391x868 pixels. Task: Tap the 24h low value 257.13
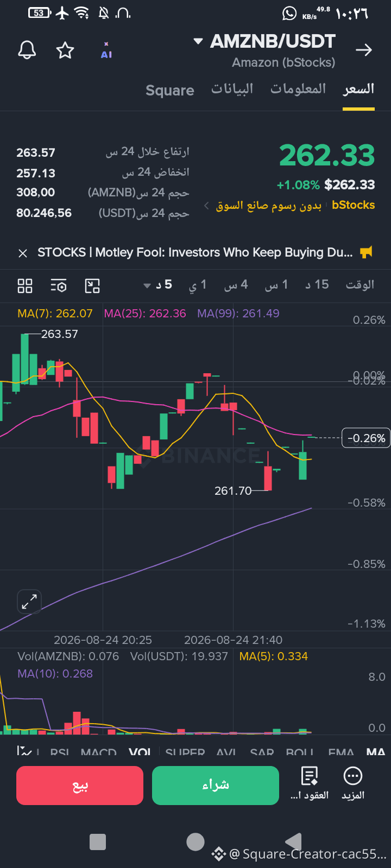[36, 174]
